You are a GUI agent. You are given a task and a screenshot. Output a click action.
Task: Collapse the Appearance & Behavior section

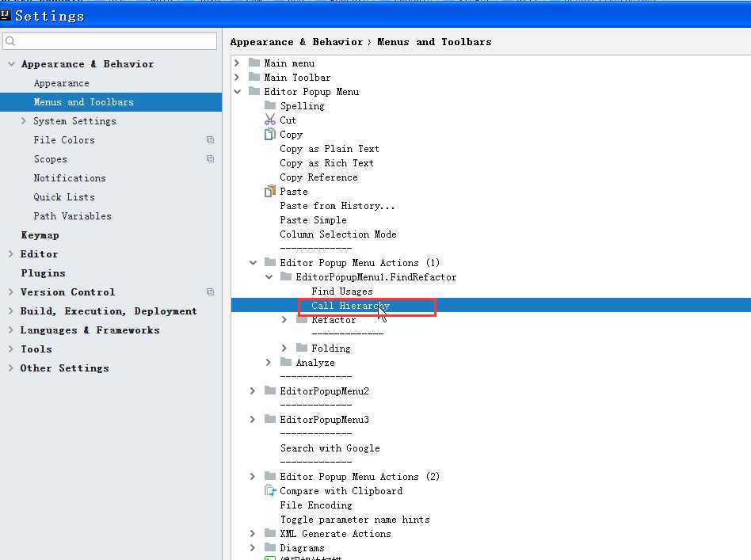(x=12, y=63)
